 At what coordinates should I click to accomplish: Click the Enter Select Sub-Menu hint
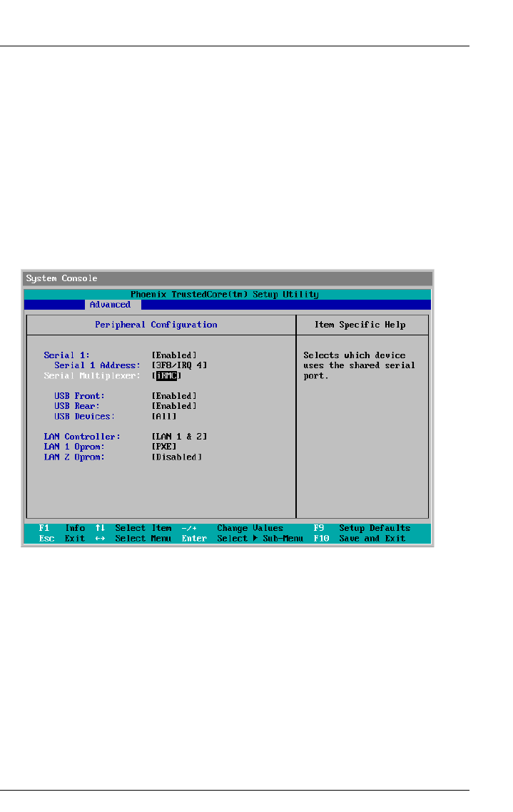click(243, 539)
